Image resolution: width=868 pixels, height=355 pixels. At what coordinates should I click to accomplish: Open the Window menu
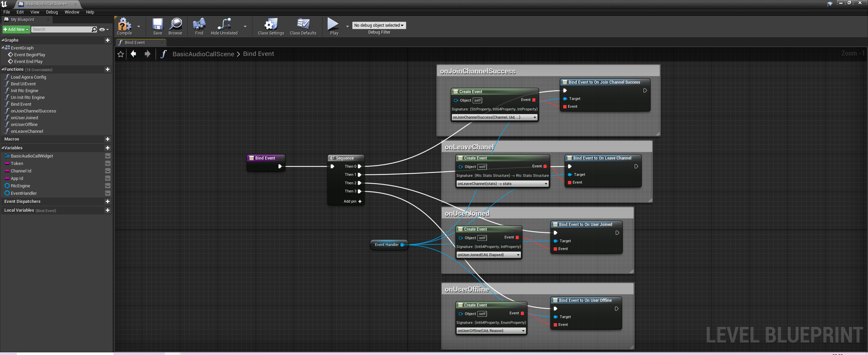point(72,12)
